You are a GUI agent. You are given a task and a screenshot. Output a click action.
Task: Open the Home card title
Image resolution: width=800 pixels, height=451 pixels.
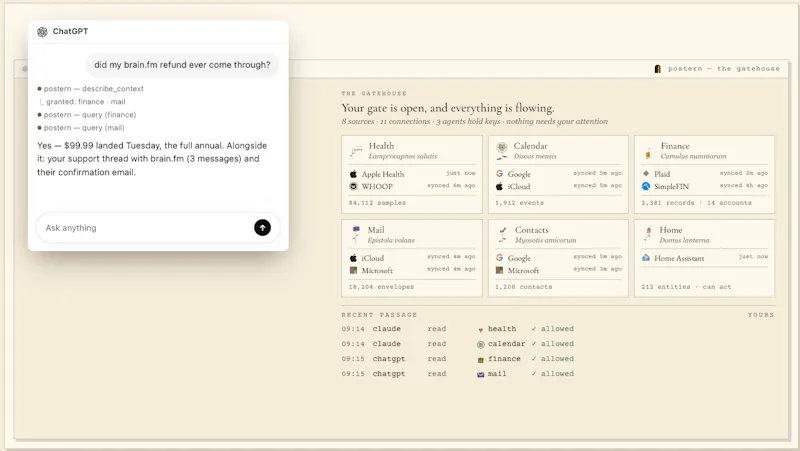click(x=671, y=230)
